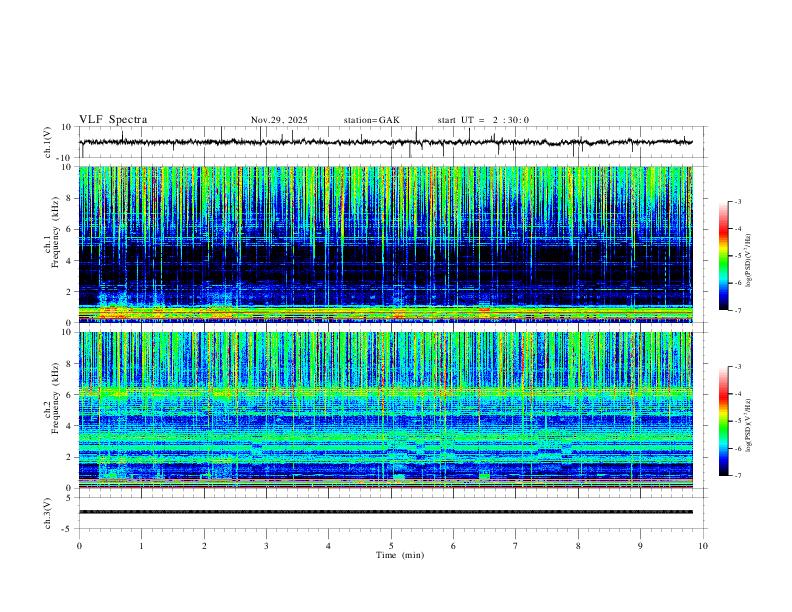Click the "ch.3(V)" axis label
The height and width of the screenshot is (612, 792).
pos(47,513)
